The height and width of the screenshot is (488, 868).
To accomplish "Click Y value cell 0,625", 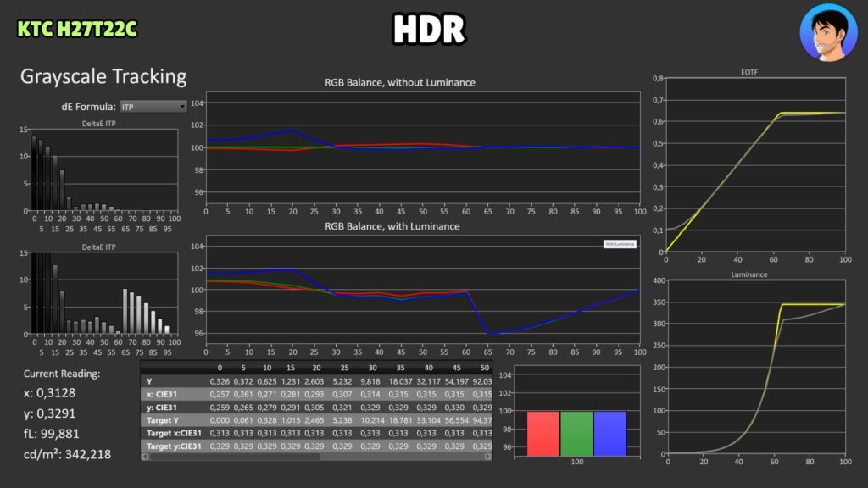I will [x=267, y=381].
